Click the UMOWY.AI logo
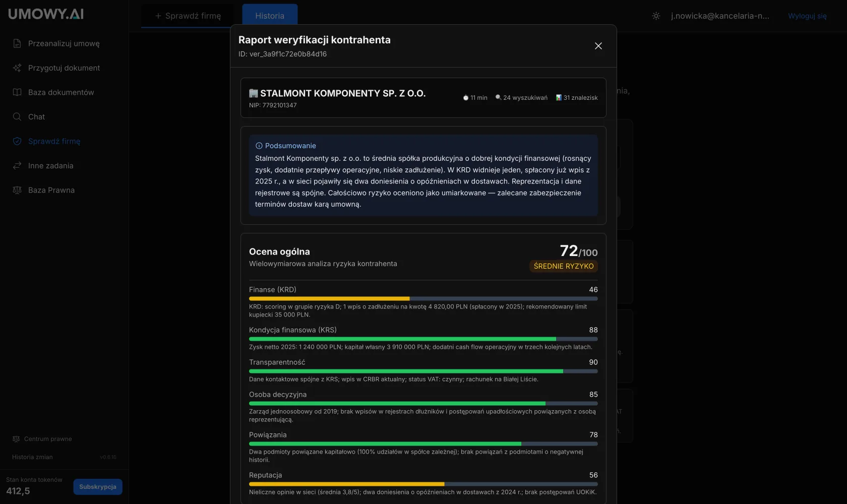Viewport: 847px width, 504px height. click(x=46, y=14)
